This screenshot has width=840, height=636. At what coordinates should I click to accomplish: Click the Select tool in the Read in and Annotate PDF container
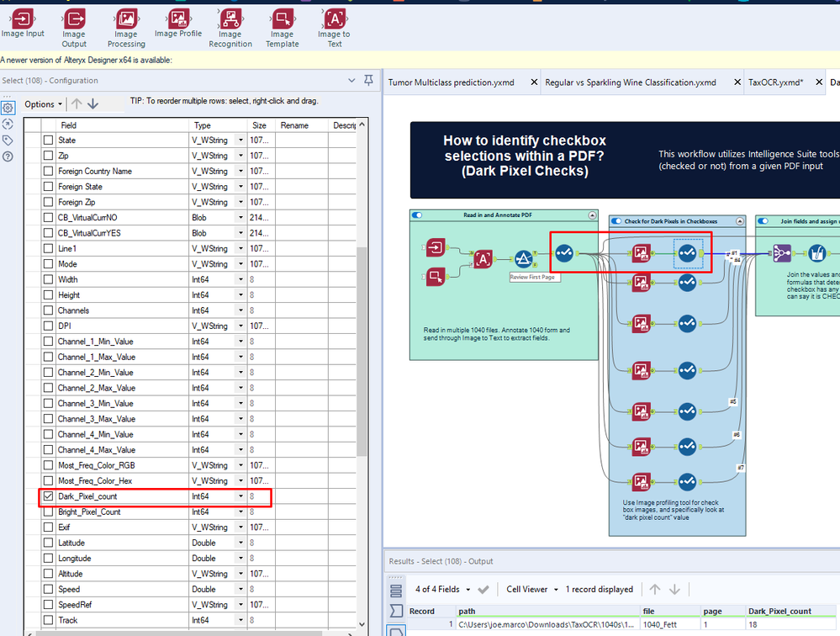(564, 252)
